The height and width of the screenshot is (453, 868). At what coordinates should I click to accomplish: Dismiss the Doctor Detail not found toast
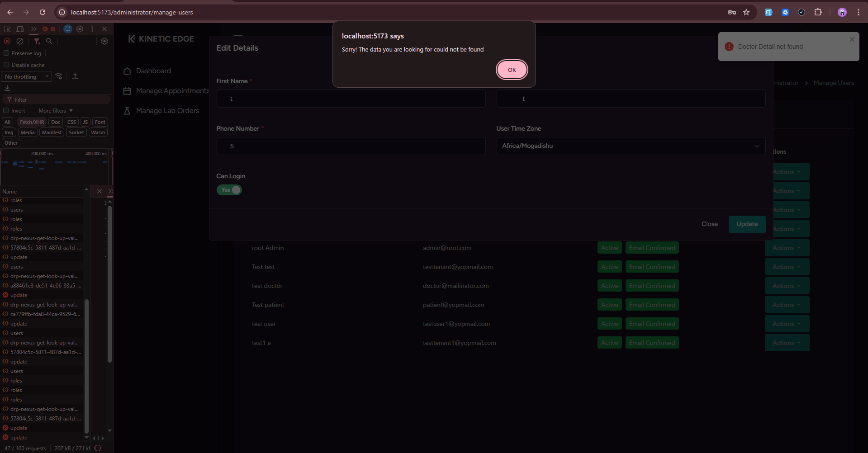click(x=852, y=39)
